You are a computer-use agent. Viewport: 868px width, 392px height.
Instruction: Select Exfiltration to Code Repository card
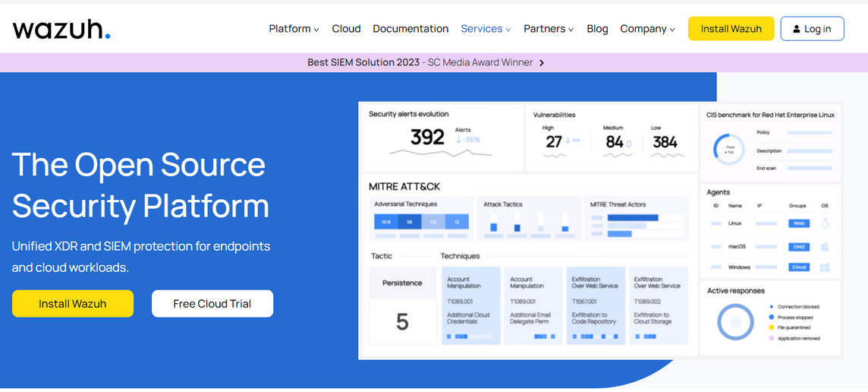tap(596, 305)
